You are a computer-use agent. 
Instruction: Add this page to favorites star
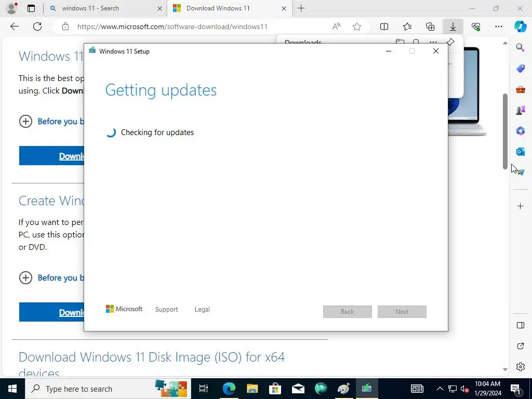pos(356,26)
